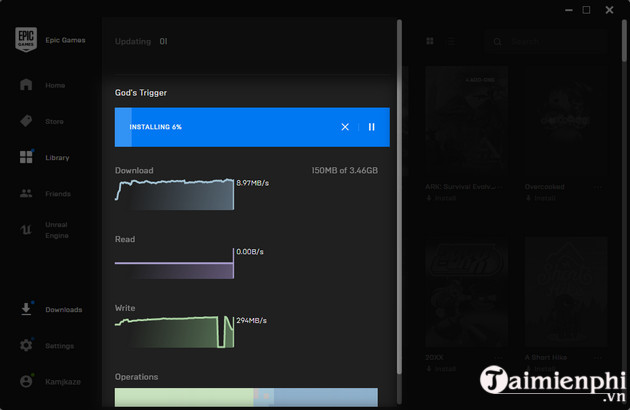Open A Short Hike options menu
The width and height of the screenshot is (630, 410).
tap(598, 357)
